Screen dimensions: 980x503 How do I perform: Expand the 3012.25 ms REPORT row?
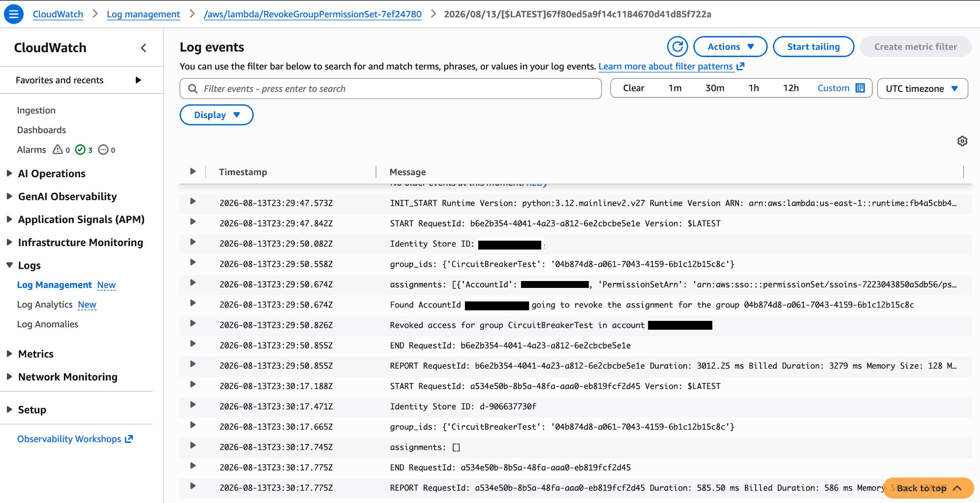point(193,364)
